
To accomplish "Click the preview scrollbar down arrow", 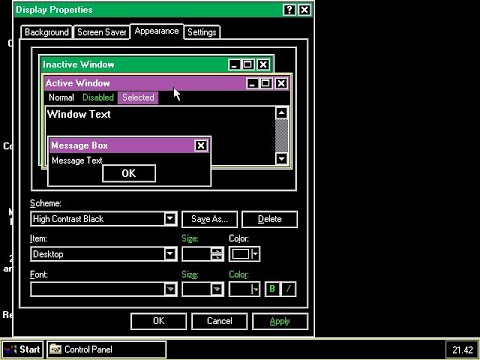I will point(282,158).
